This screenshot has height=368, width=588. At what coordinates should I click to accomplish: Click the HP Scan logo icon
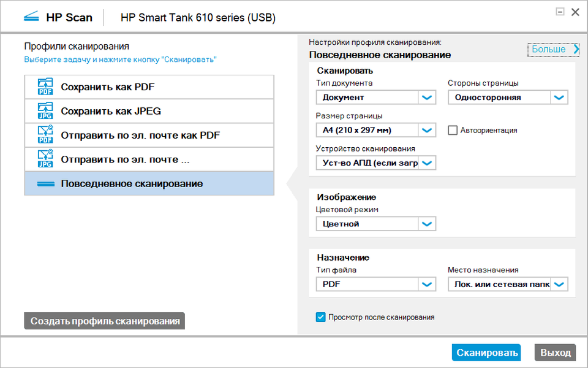pyautogui.click(x=31, y=17)
